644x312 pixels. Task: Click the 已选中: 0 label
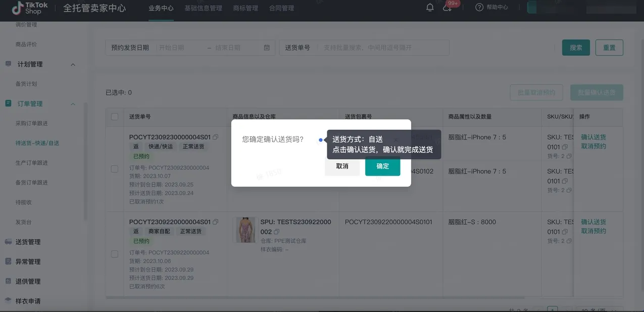(119, 92)
